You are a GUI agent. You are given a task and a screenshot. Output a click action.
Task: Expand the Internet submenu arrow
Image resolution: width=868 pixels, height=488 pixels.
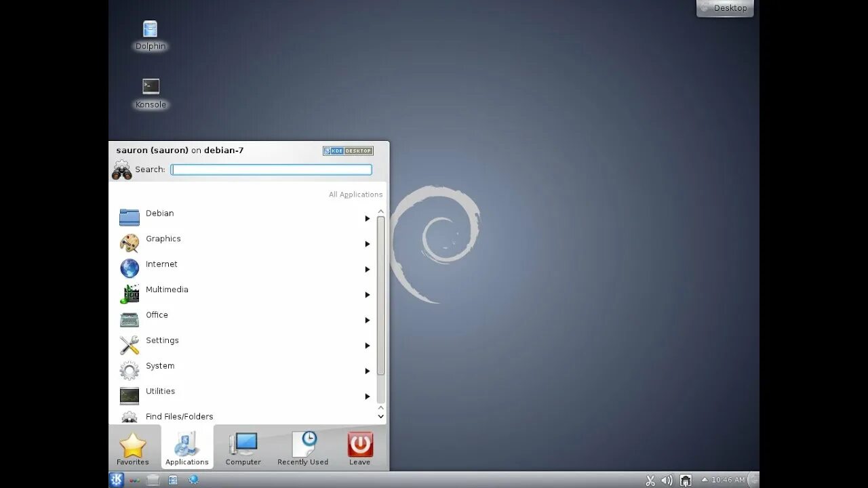pos(368,269)
